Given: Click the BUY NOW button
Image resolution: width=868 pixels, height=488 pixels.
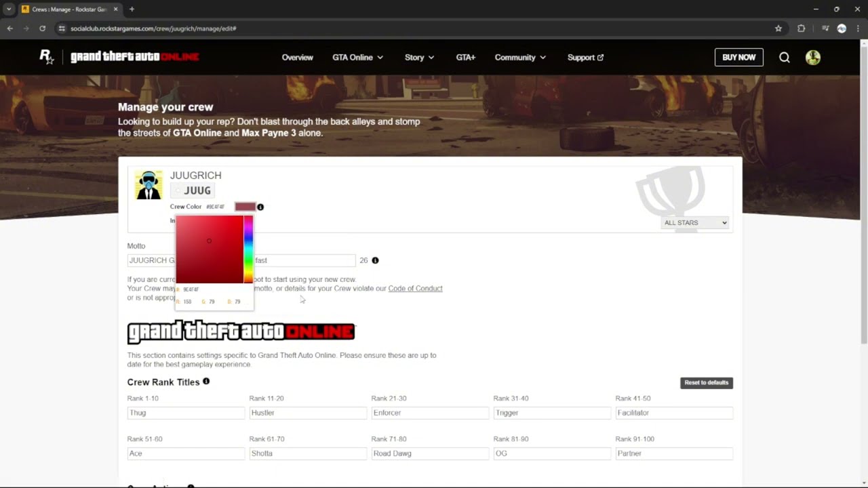Looking at the screenshot, I should point(739,58).
